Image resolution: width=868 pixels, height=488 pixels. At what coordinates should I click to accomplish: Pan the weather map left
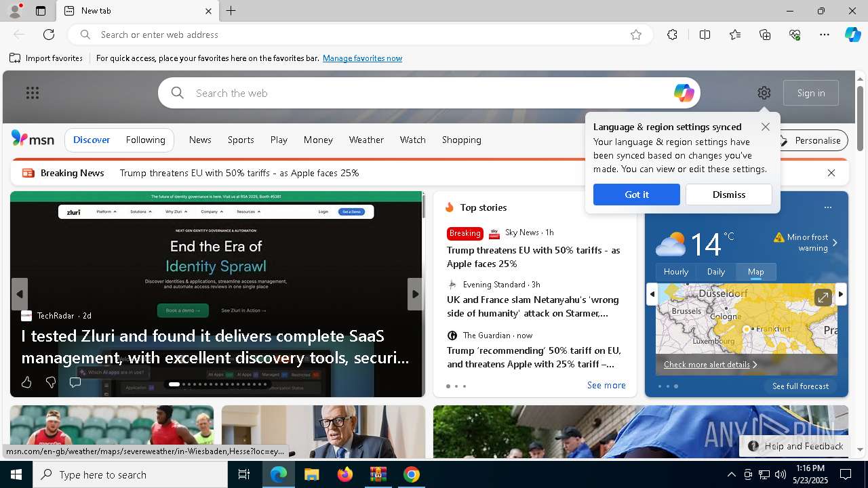click(x=652, y=294)
